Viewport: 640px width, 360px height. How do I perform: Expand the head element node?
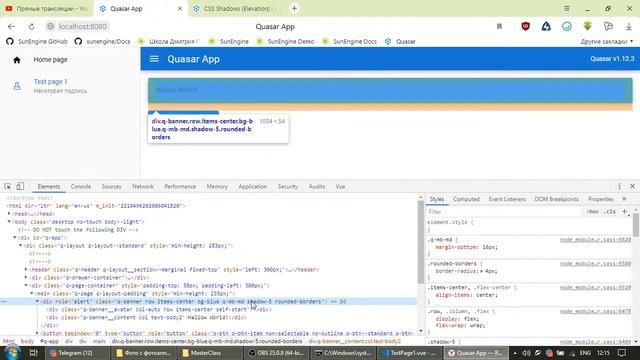click(x=9, y=213)
